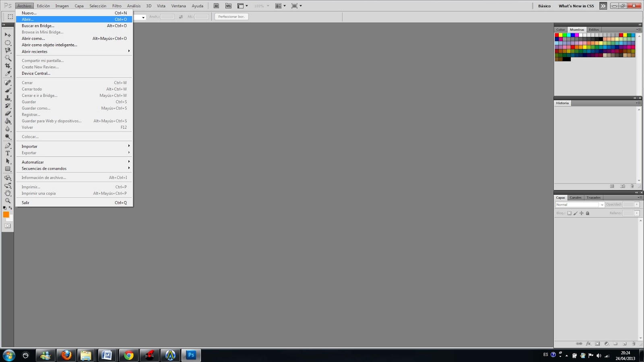Select the Crop tool
Viewport: 644px width, 362px height.
(8, 66)
